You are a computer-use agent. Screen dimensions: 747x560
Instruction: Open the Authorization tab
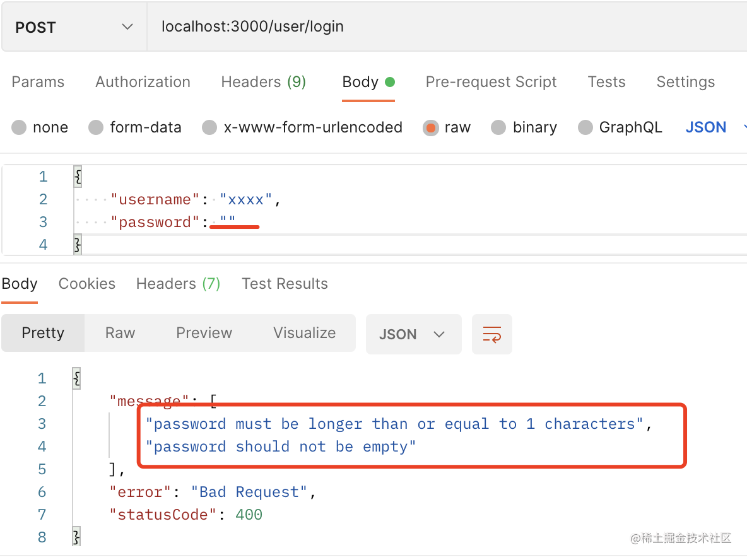(x=143, y=82)
